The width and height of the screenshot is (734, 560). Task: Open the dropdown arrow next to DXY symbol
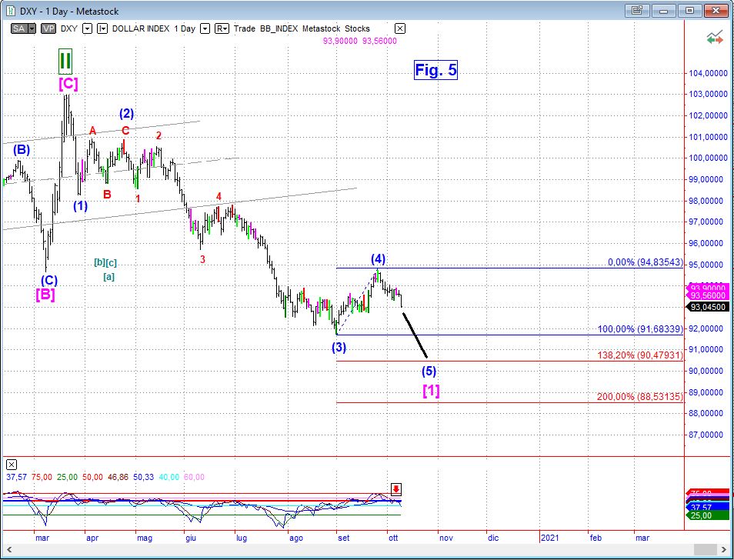coord(87,28)
